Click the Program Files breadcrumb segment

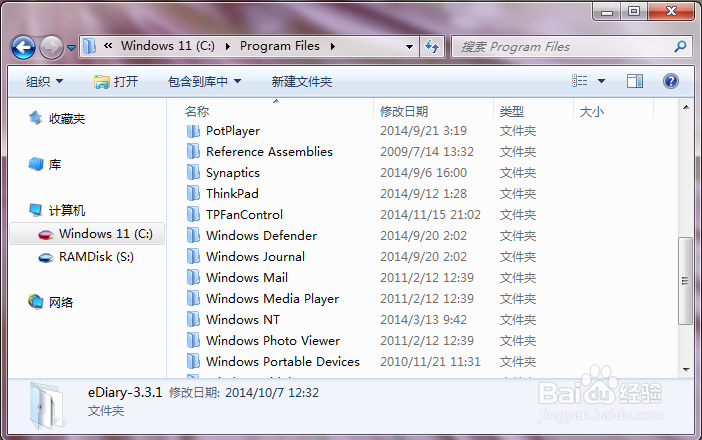(x=280, y=46)
